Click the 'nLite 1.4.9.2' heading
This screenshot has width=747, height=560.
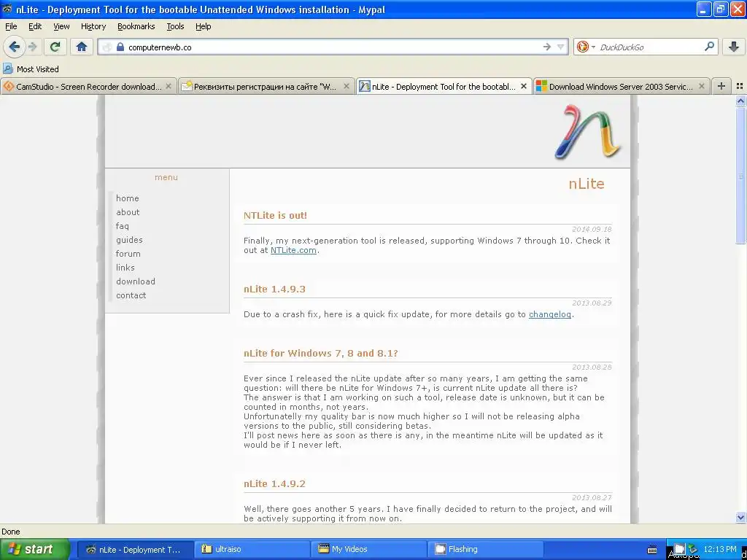click(x=274, y=484)
